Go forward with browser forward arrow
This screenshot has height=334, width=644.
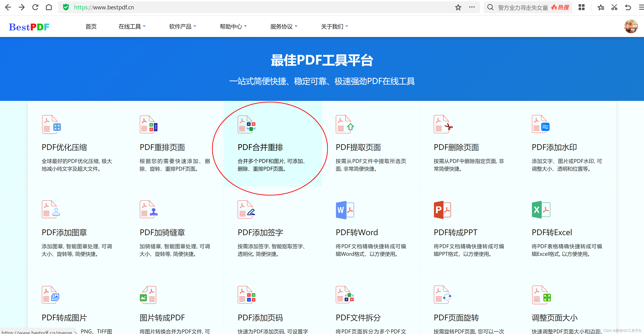tap(22, 7)
